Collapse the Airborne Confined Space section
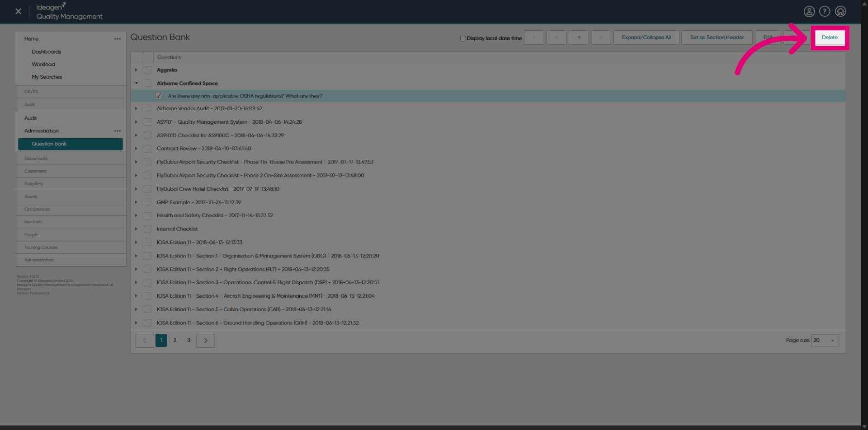The image size is (868, 430). (x=136, y=84)
